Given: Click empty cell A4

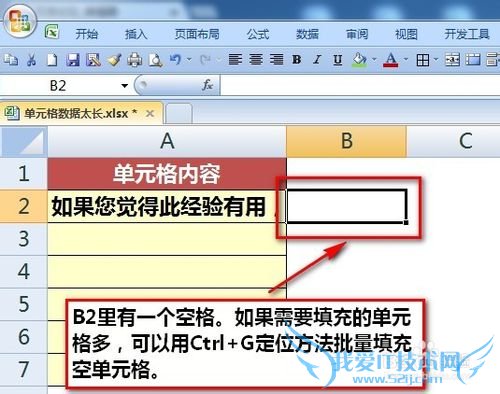Looking at the screenshot, I should [x=167, y=272].
